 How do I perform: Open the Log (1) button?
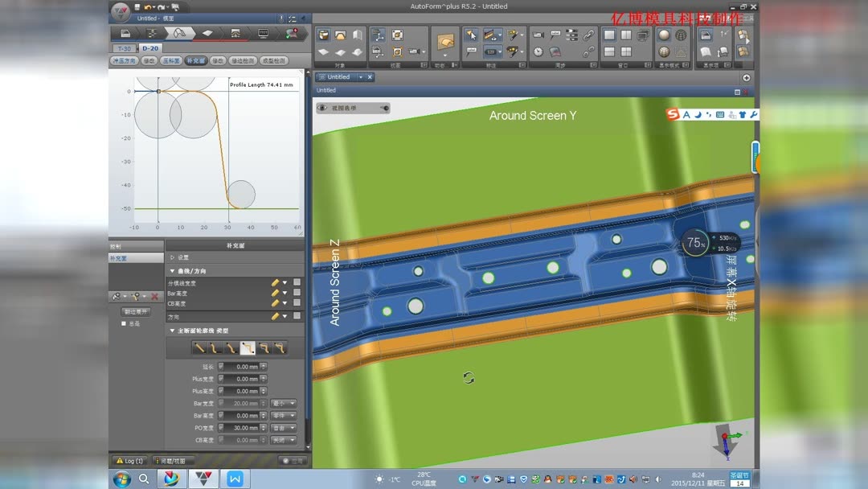click(x=129, y=461)
